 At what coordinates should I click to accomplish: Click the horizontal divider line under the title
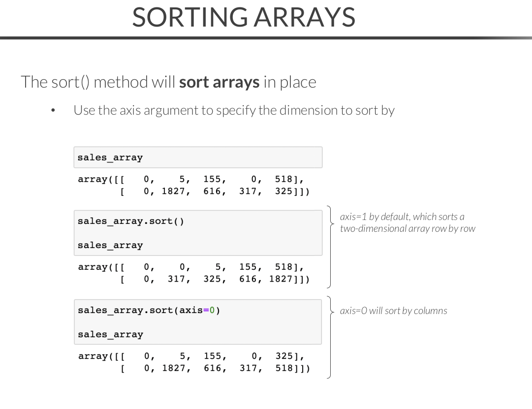pos(266,37)
